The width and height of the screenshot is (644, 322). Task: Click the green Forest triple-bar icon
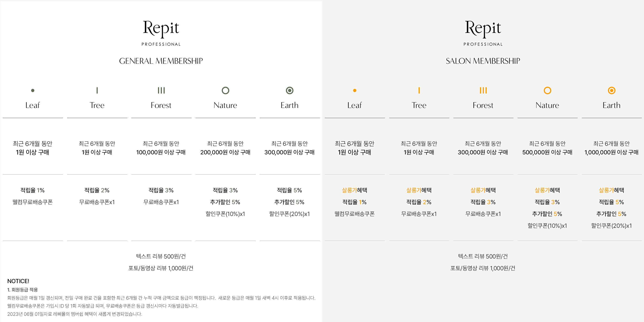coord(161,90)
